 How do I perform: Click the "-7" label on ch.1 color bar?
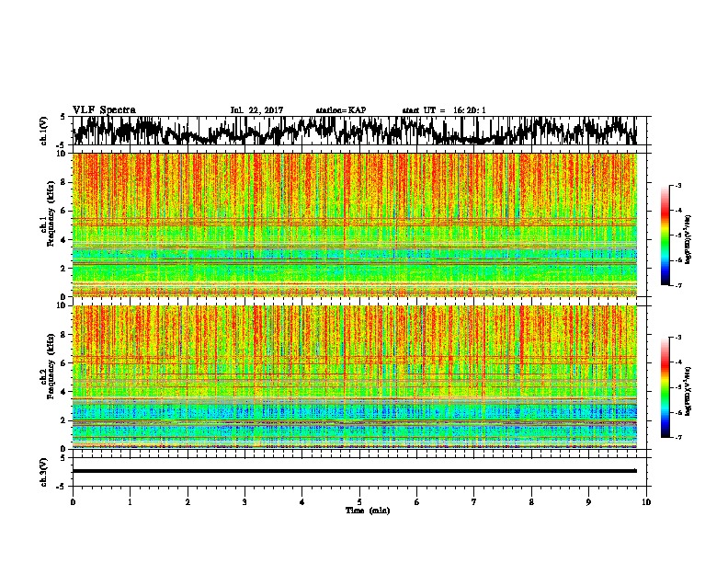678,286
